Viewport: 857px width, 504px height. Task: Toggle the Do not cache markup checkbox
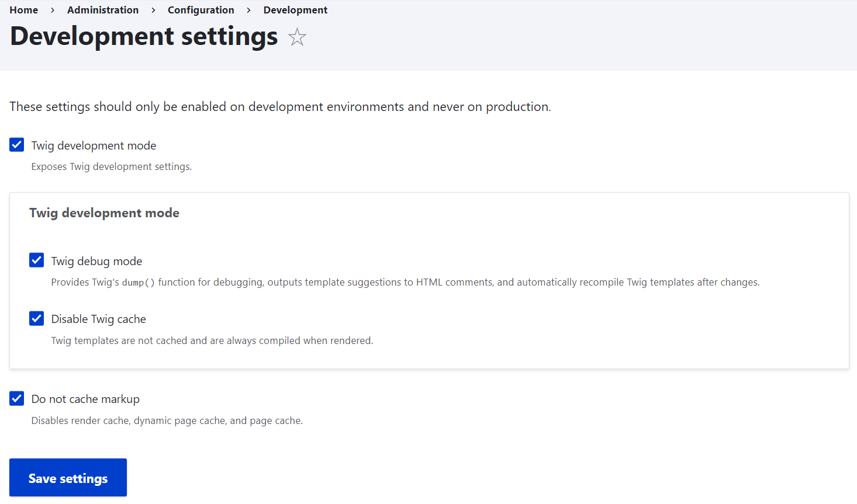16,398
